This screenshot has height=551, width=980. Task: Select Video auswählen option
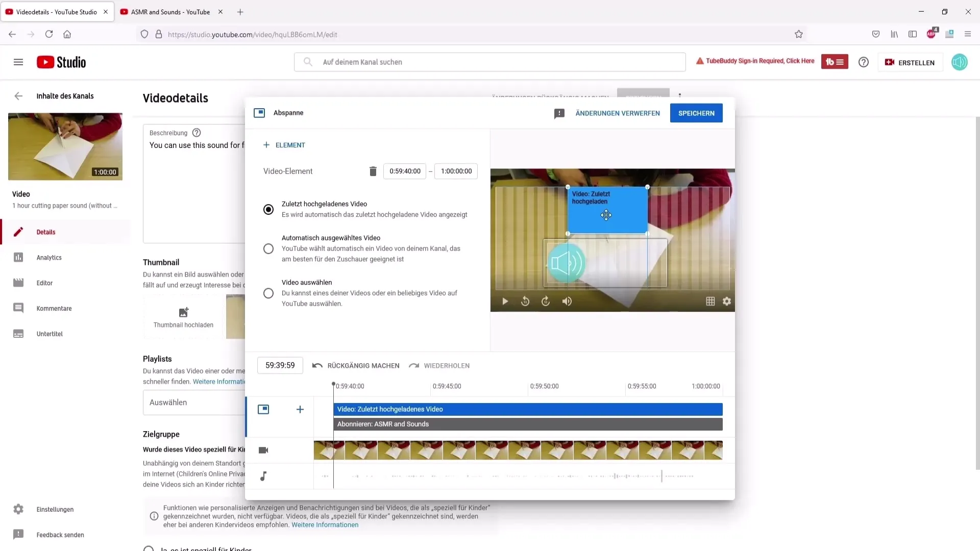(268, 293)
